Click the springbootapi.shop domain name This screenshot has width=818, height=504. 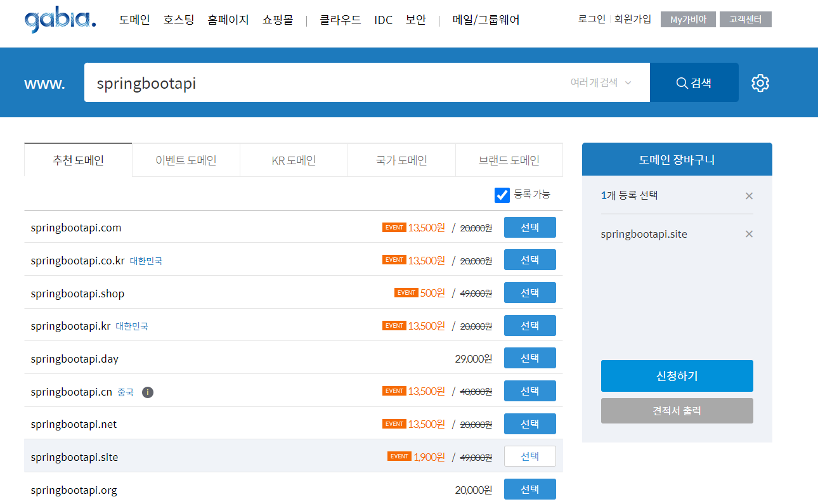(x=77, y=294)
